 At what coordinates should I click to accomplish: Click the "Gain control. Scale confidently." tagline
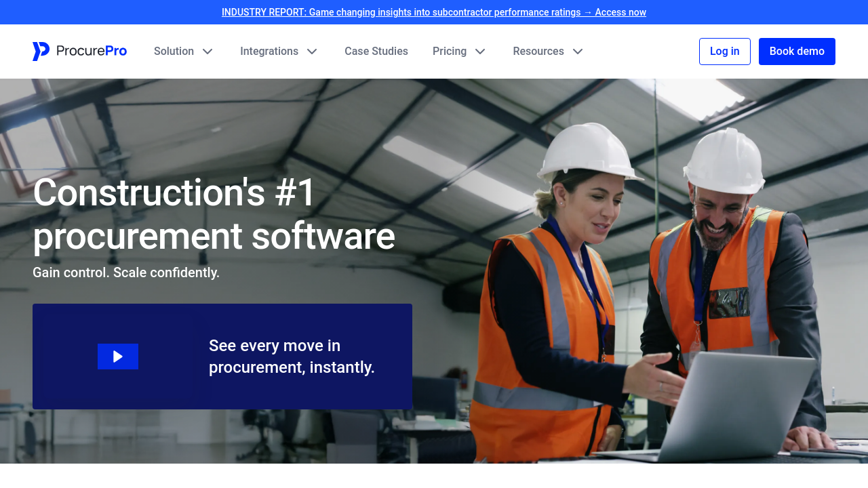[126, 272]
